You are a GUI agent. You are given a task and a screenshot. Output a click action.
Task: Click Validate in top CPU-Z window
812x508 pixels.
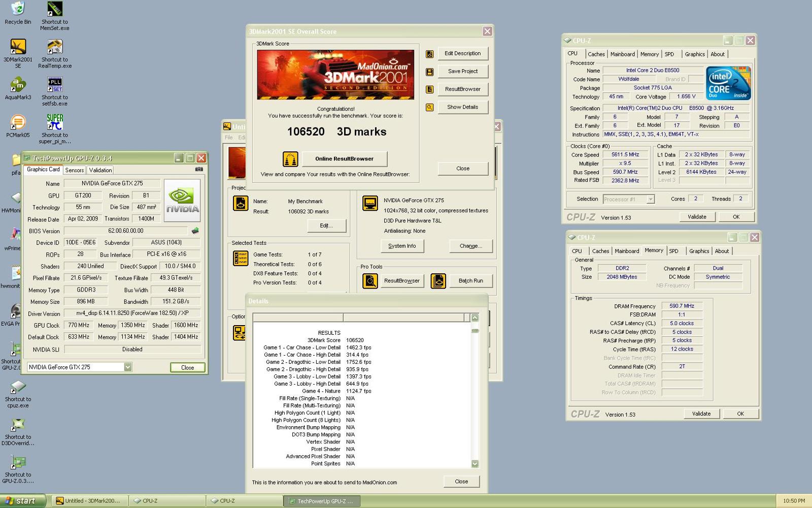[697, 217]
